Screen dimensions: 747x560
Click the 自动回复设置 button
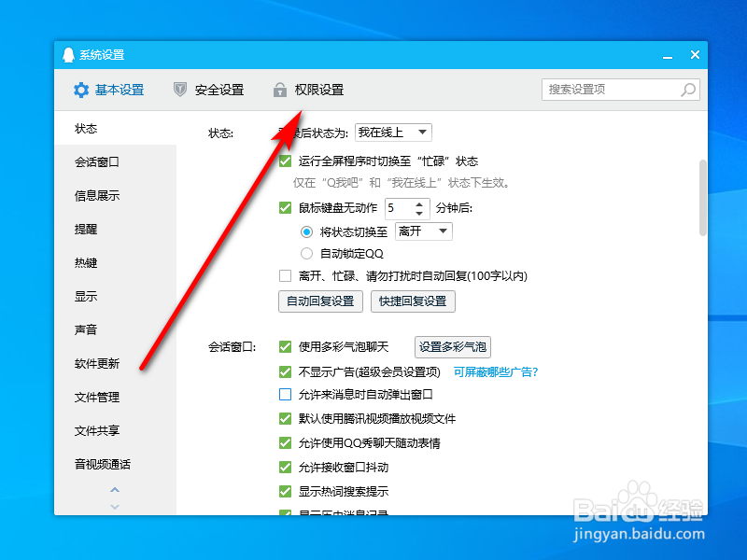pyautogui.click(x=320, y=301)
